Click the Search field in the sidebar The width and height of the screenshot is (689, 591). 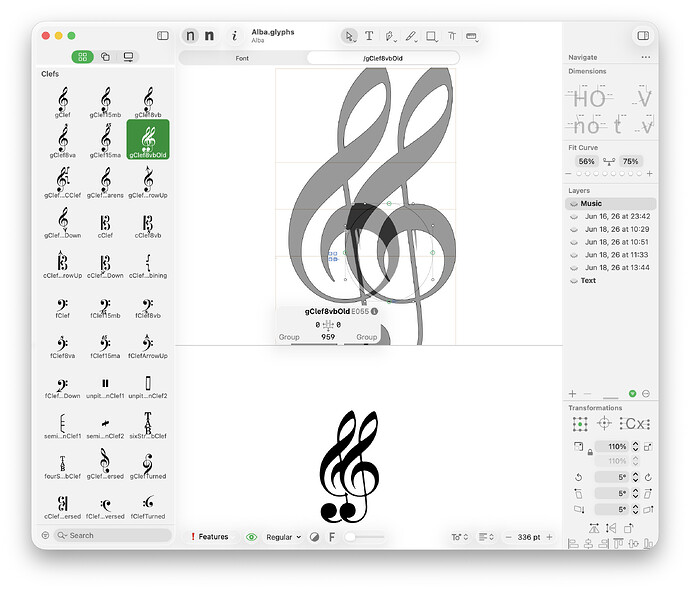[112, 535]
